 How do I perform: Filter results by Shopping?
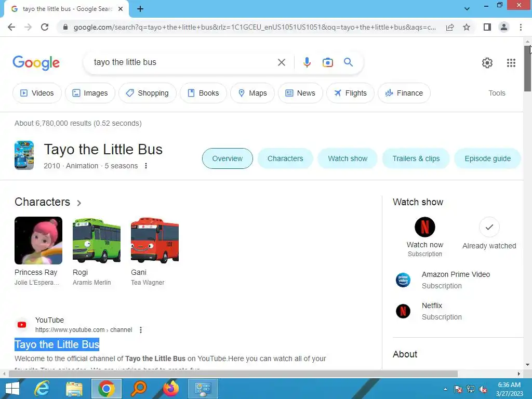147,93
